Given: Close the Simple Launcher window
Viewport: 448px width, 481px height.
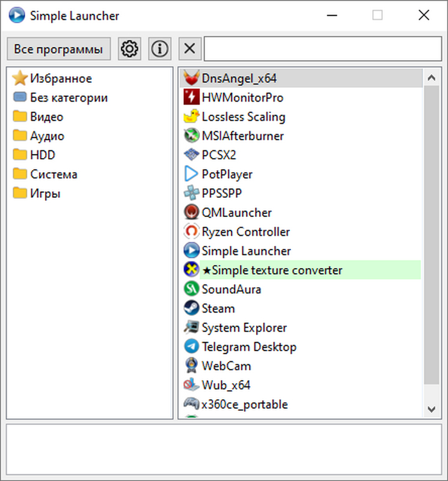Looking at the screenshot, I should tap(424, 15).
